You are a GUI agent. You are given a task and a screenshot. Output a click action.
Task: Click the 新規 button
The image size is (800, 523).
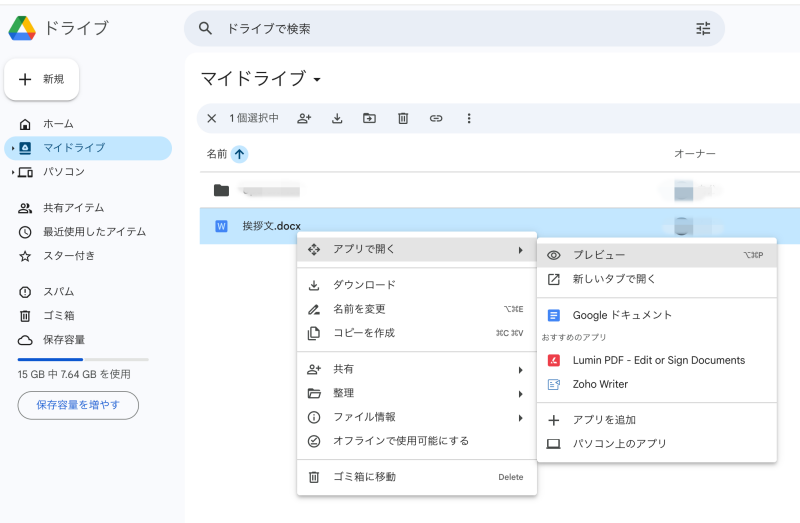point(42,79)
